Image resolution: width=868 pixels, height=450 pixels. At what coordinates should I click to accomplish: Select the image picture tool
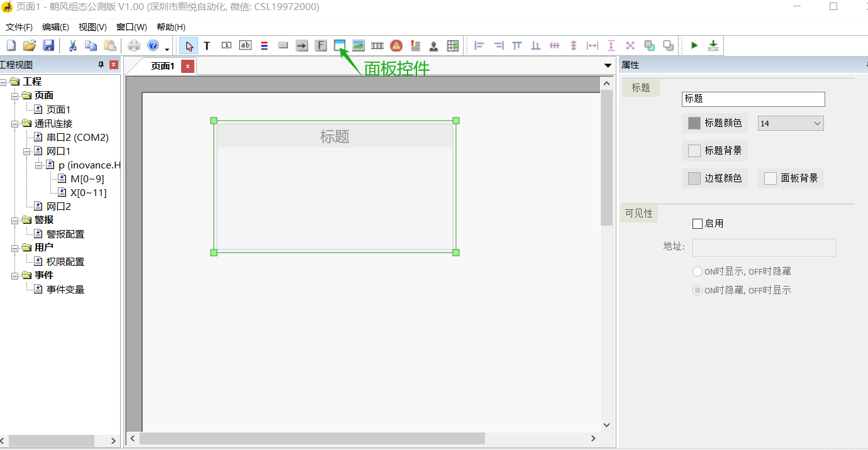(x=359, y=45)
